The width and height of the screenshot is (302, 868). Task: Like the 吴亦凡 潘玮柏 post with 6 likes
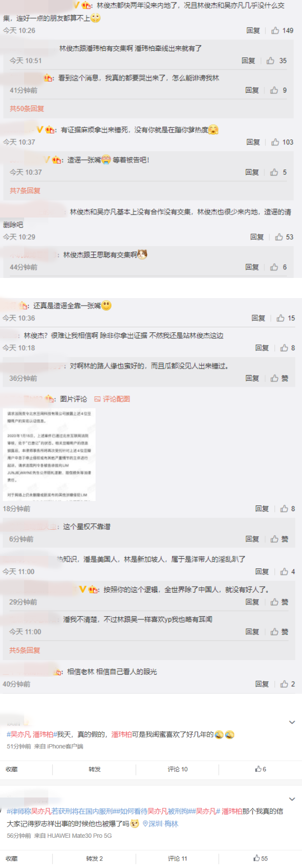pos(260,769)
